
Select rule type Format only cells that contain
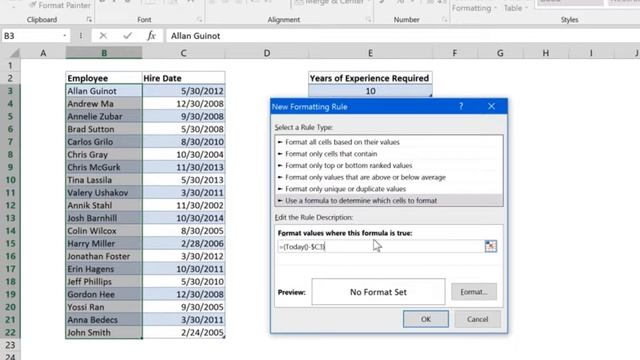pos(389,154)
